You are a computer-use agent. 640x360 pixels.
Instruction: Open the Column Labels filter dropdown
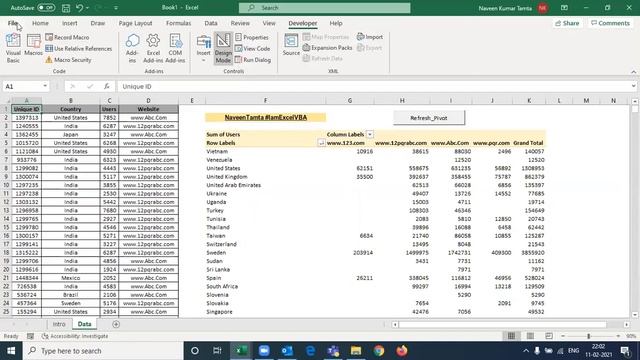point(369,134)
